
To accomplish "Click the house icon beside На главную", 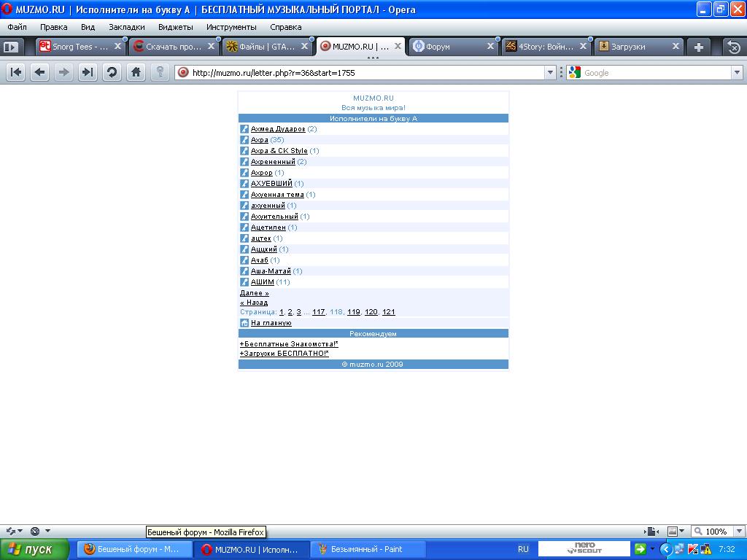I will point(245,322).
